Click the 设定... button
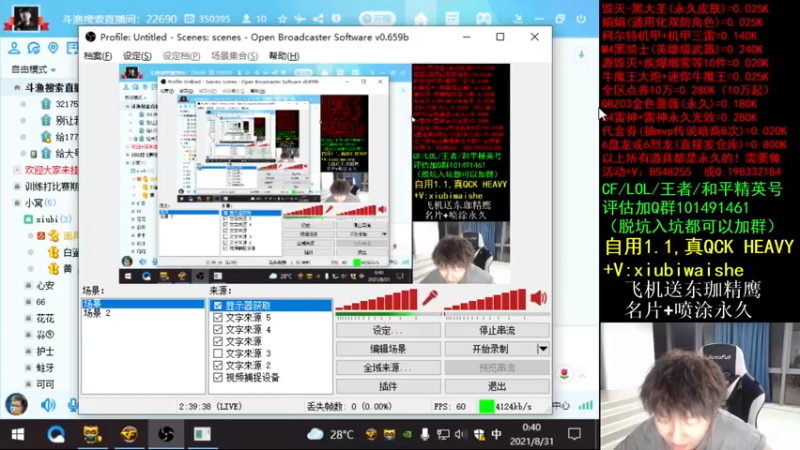This screenshot has width=800, height=450. (388, 331)
